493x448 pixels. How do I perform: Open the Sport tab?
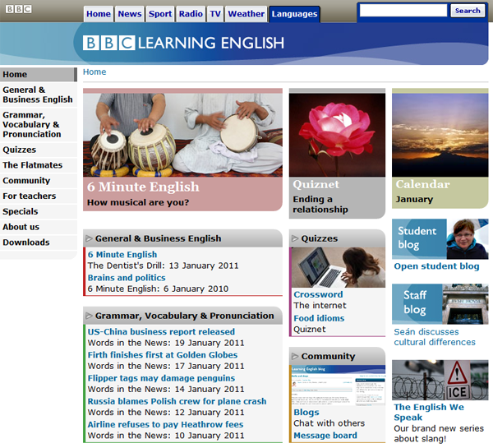click(160, 14)
